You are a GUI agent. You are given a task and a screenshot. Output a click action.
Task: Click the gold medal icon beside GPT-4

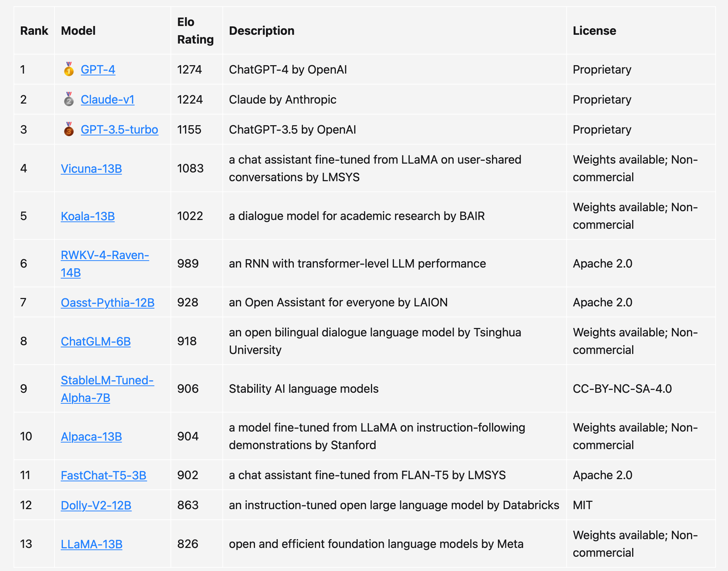[x=69, y=69]
